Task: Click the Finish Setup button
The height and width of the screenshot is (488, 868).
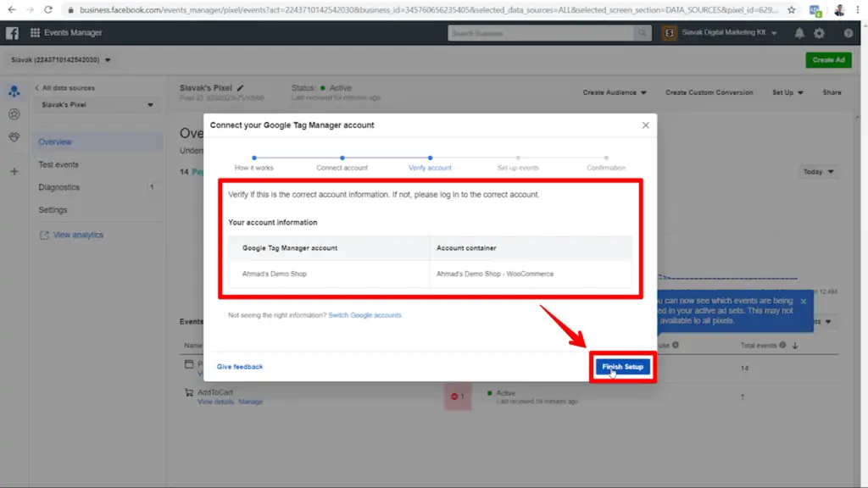Action: click(x=623, y=367)
